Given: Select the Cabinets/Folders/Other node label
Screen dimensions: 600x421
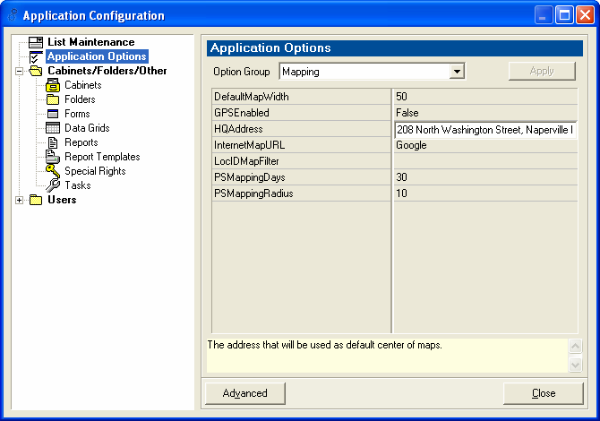Looking at the screenshot, I should click(107, 71).
